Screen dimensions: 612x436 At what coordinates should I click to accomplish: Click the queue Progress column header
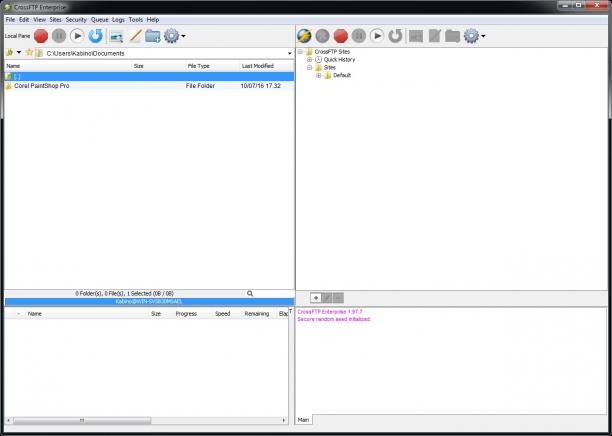click(x=186, y=313)
